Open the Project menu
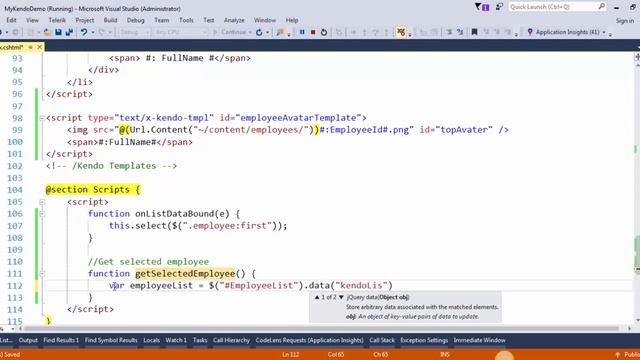 pyautogui.click(x=84, y=20)
